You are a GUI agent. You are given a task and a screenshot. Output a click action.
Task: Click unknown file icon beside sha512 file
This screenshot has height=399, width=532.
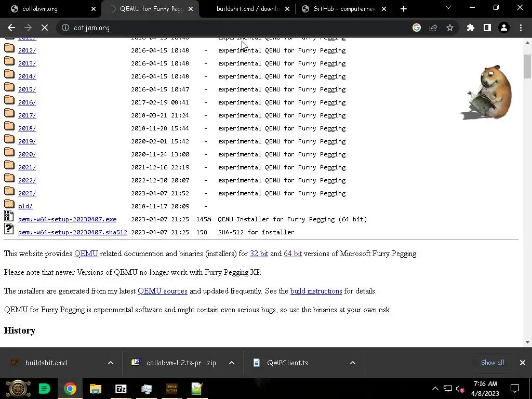coord(9,229)
